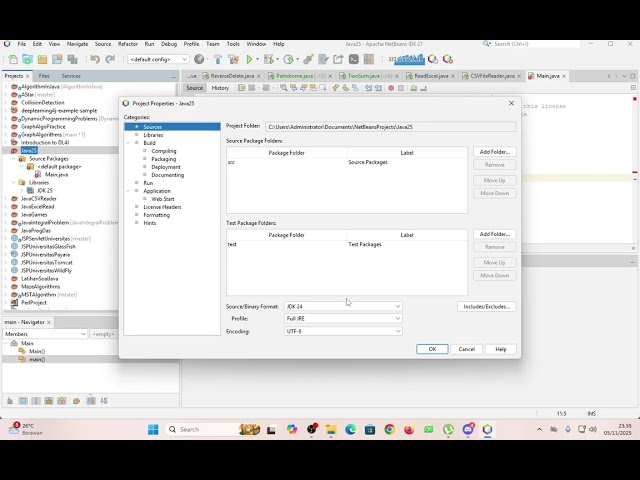Click the find selection magnifier in editor toolbar
The height and width of the screenshot is (480, 640).
click(283, 88)
